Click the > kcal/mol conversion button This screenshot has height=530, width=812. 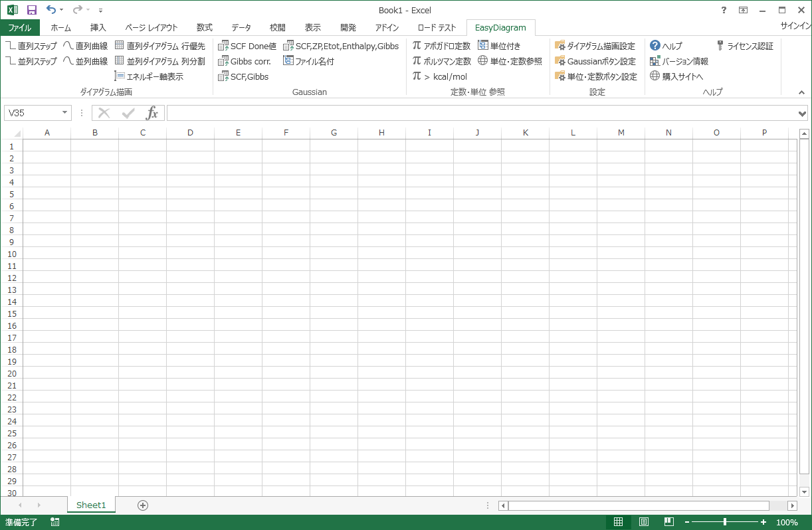440,76
